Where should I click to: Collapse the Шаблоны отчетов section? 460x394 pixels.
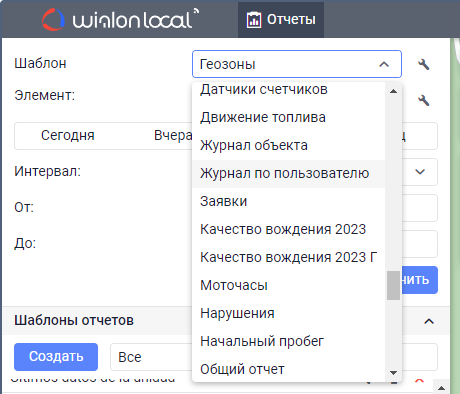click(x=429, y=321)
